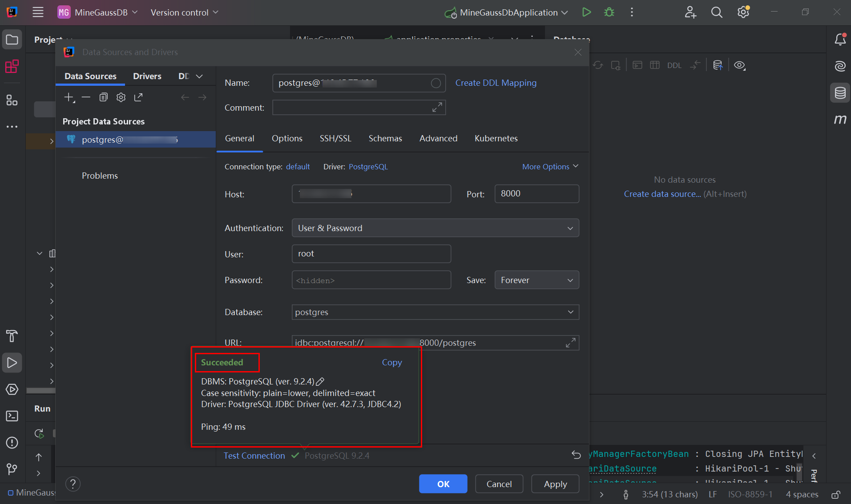Click the Cancel button
This screenshot has width=851, height=504.
tap(499, 484)
